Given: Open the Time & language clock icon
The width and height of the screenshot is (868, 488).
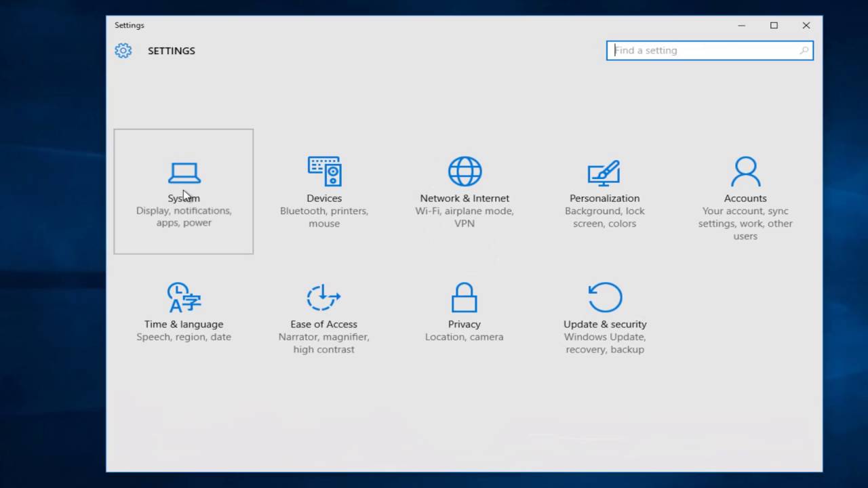Looking at the screenshot, I should (x=184, y=298).
